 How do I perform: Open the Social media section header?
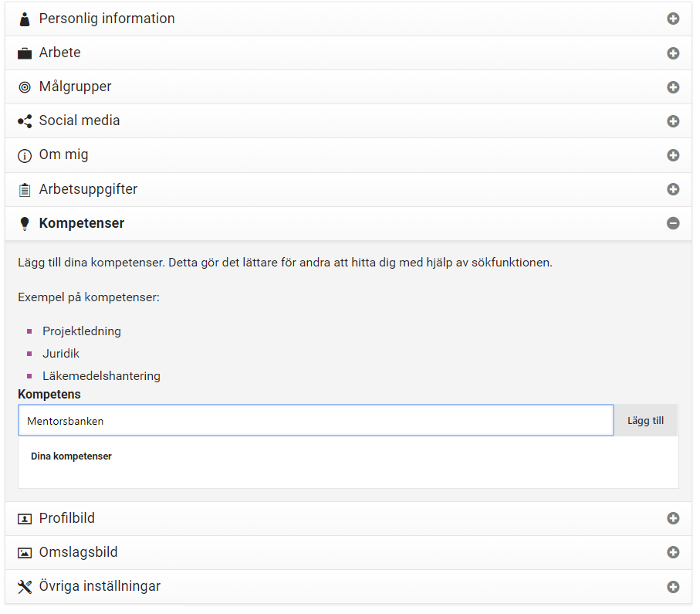point(348,121)
